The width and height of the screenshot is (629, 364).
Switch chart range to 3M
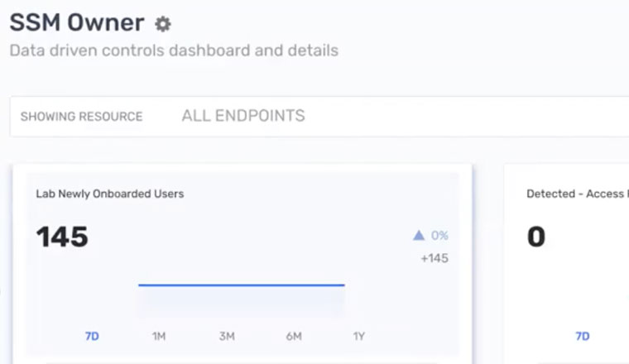coord(226,336)
